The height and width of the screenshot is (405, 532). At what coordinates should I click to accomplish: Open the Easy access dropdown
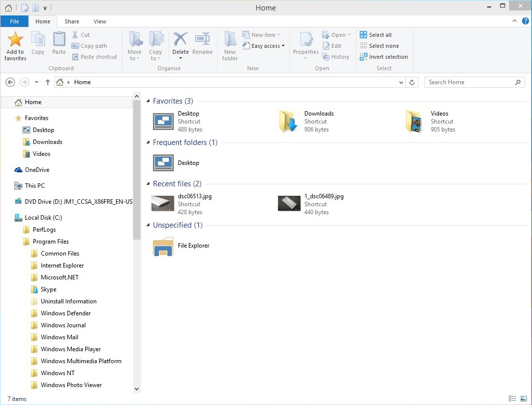click(264, 46)
